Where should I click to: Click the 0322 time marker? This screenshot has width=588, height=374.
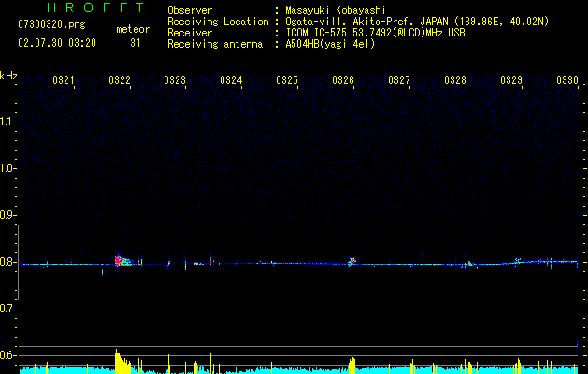click(x=120, y=80)
